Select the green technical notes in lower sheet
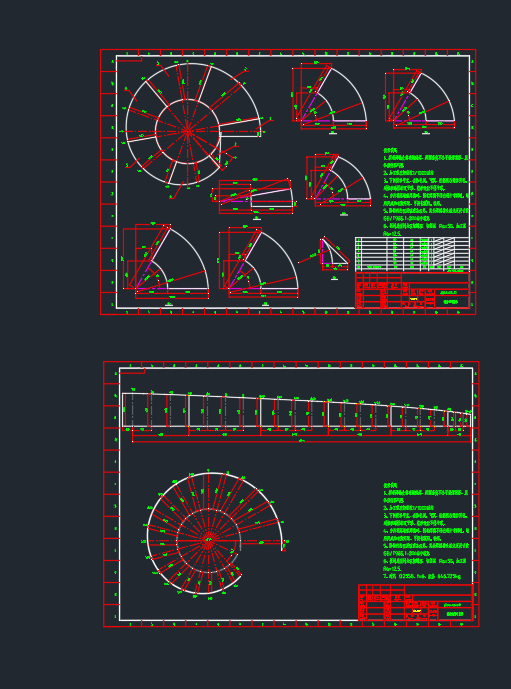The height and width of the screenshot is (689, 511). [x=425, y=531]
